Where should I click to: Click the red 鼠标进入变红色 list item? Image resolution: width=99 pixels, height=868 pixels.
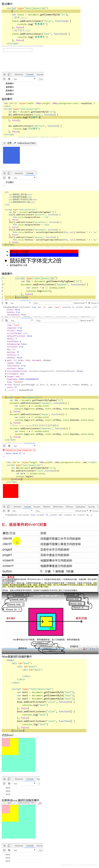44,251
